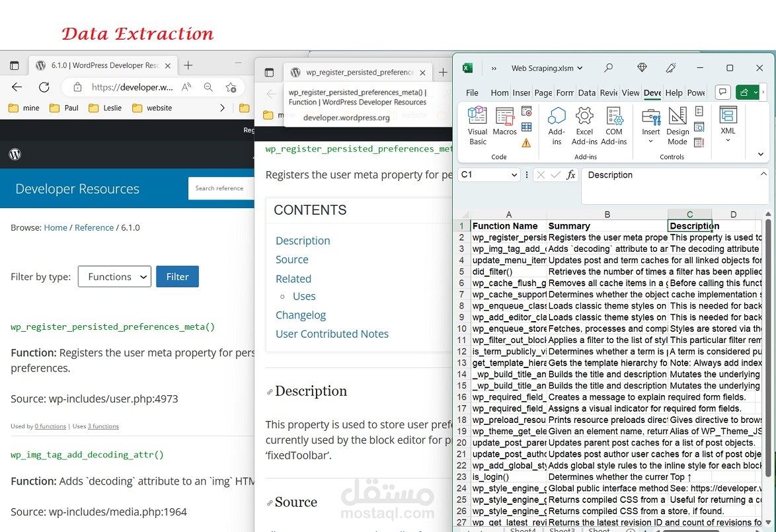Toggle Use Relative References icon
The height and width of the screenshot is (532, 776).
pos(527,127)
